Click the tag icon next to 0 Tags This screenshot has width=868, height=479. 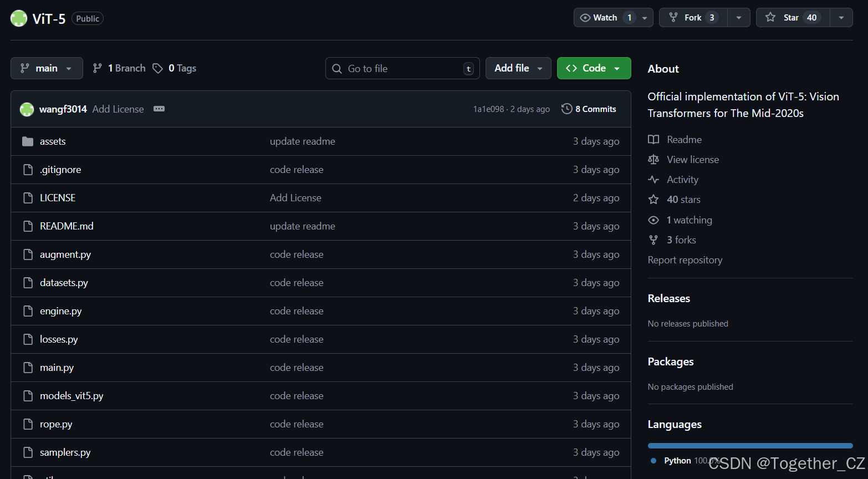(x=158, y=68)
